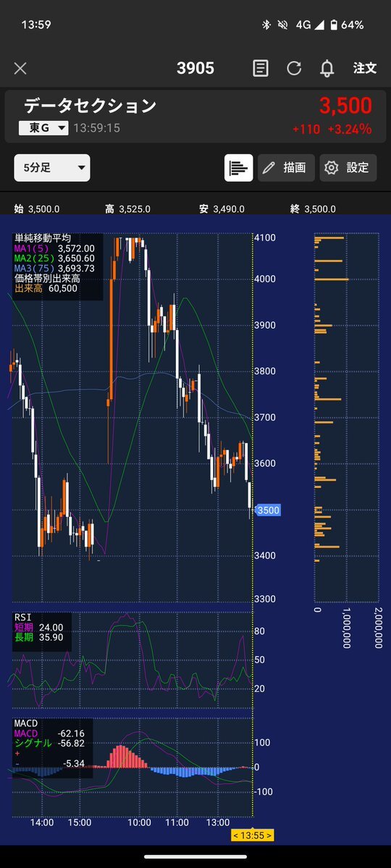Tap the battery status icon
Image resolution: width=391 pixels, height=868 pixels.
[x=333, y=25]
